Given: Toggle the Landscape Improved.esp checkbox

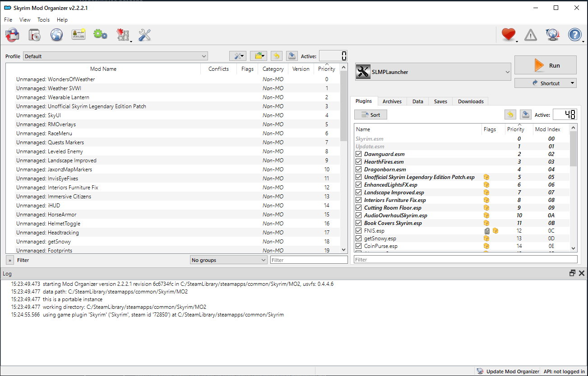Looking at the screenshot, I should click(x=359, y=193).
